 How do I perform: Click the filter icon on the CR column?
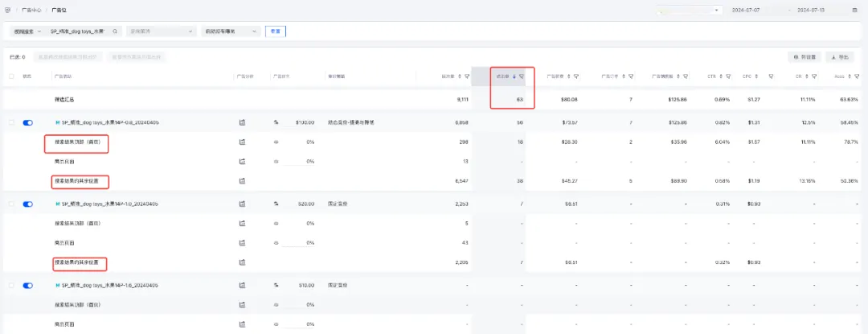point(813,76)
